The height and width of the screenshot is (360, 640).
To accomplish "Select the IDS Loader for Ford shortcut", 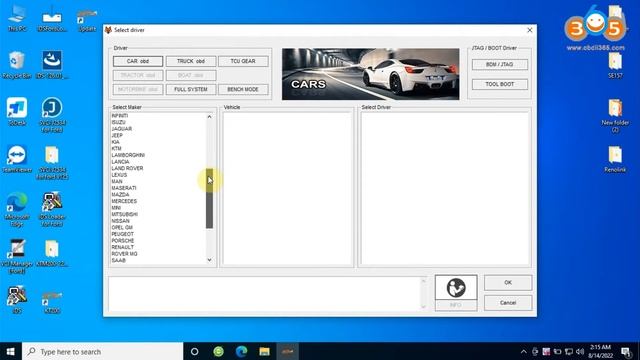I will [x=52, y=210].
